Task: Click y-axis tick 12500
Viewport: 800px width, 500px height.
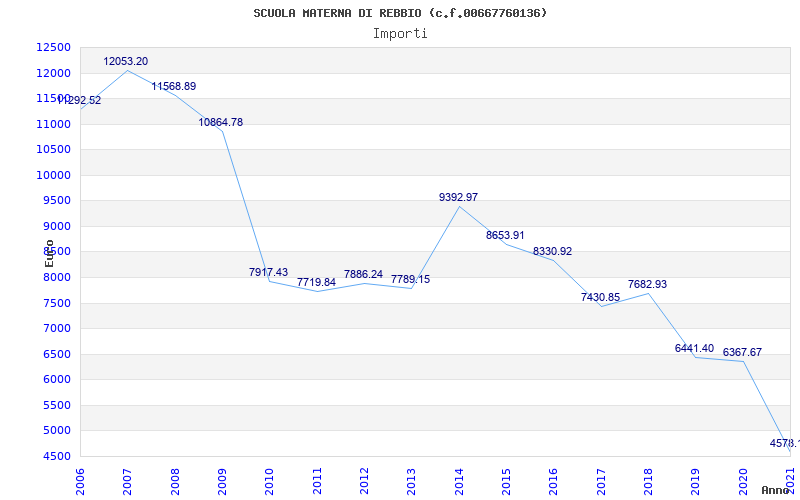Action: (x=53, y=47)
